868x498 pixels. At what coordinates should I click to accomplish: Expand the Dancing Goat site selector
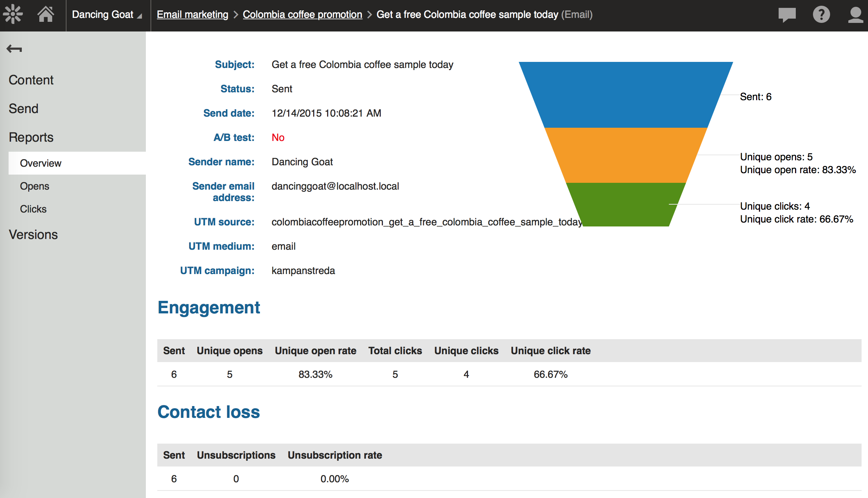tap(107, 15)
